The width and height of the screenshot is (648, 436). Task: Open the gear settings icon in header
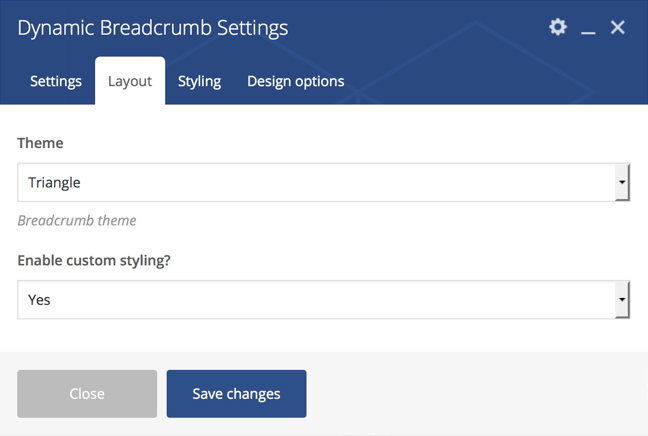[x=558, y=27]
